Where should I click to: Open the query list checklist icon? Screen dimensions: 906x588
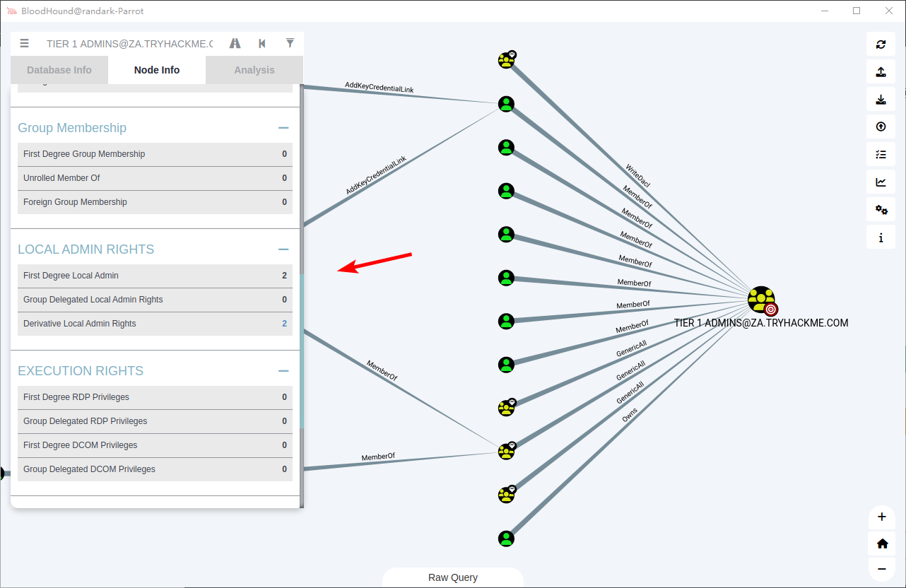[x=881, y=154]
